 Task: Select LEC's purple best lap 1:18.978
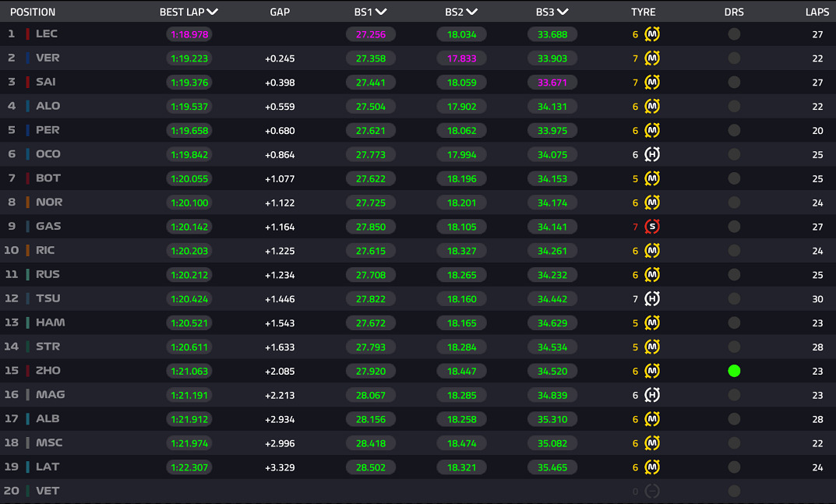[189, 34]
